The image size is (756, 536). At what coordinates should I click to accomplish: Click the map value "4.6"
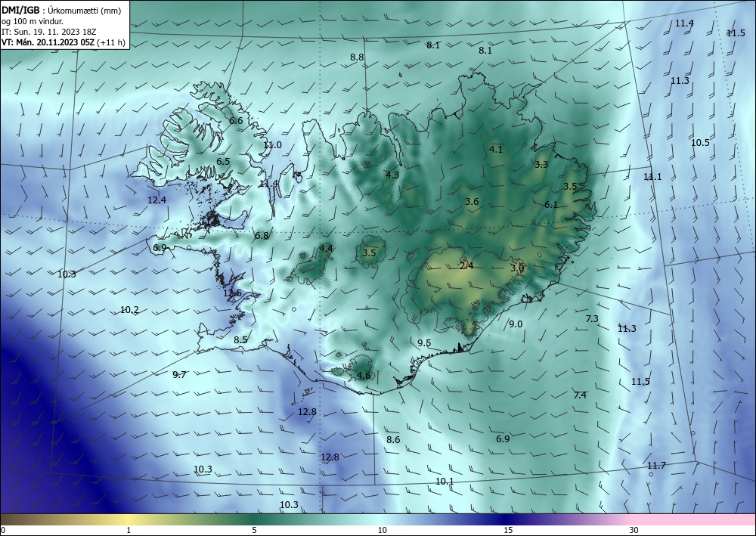pos(364,376)
